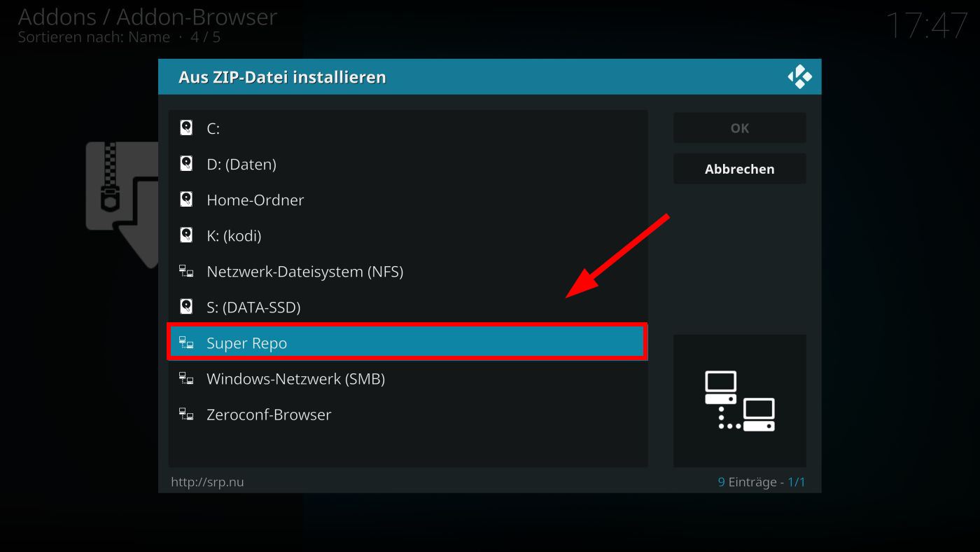
Task: Click the http://srp.nu path text
Action: click(x=207, y=482)
